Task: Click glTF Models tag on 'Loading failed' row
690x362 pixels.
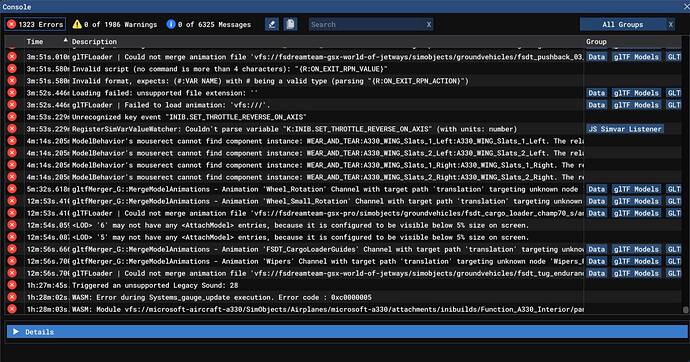Action: [x=636, y=93]
